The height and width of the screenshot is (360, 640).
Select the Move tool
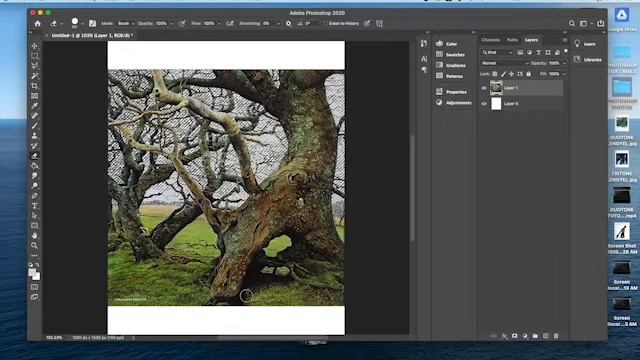coord(35,46)
